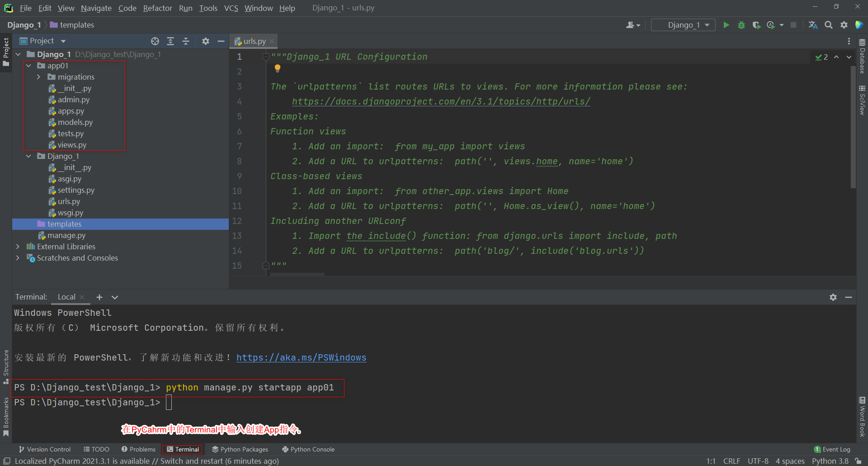Click the lightbulb intention icon on line 2

[x=278, y=68]
